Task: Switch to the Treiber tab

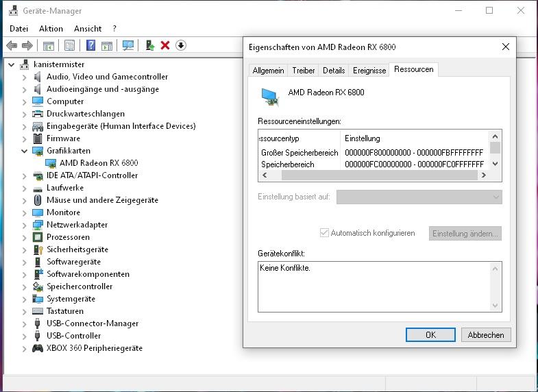Action: [304, 71]
